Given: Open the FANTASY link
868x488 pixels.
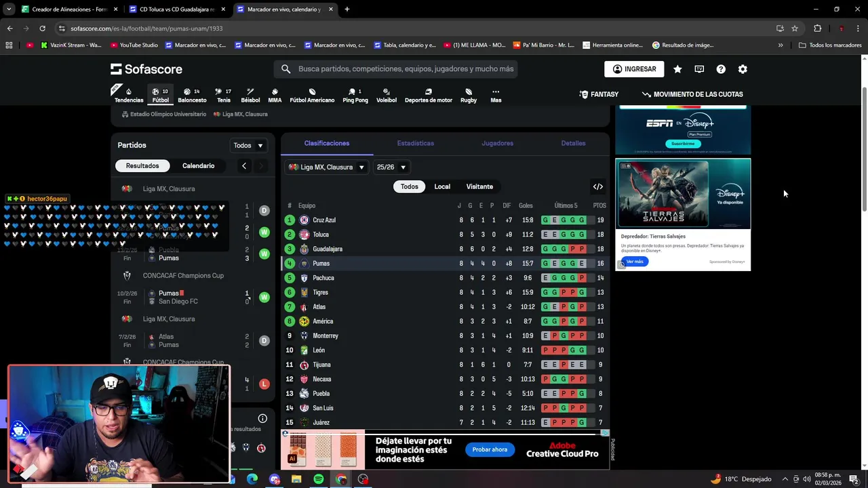Looking at the screenshot, I should pos(599,94).
